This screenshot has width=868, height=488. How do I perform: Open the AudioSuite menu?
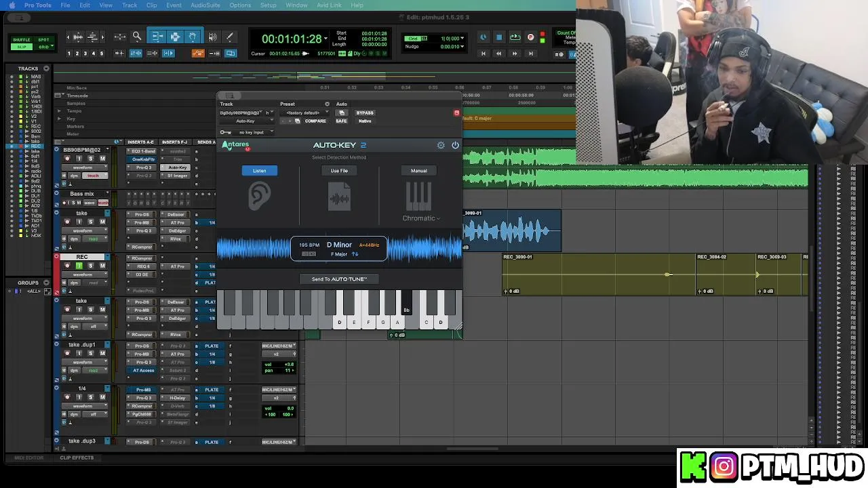[x=205, y=5]
